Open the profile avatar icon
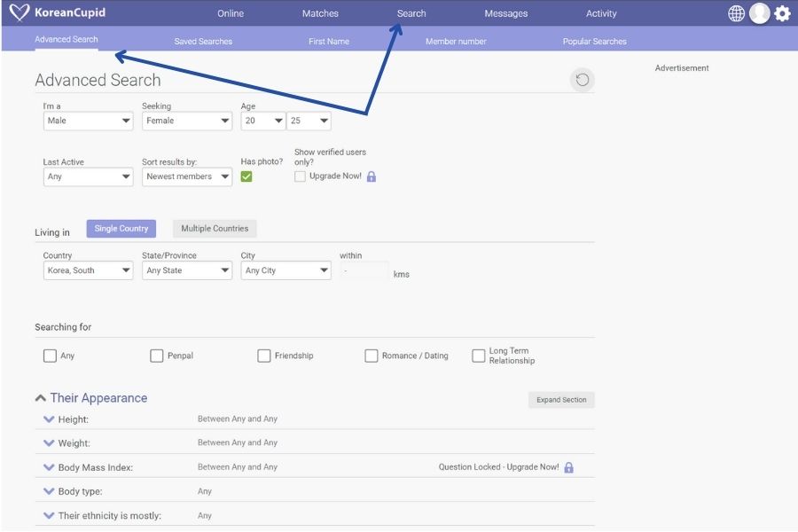Image resolution: width=798 pixels, height=532 pixels. 759,13
